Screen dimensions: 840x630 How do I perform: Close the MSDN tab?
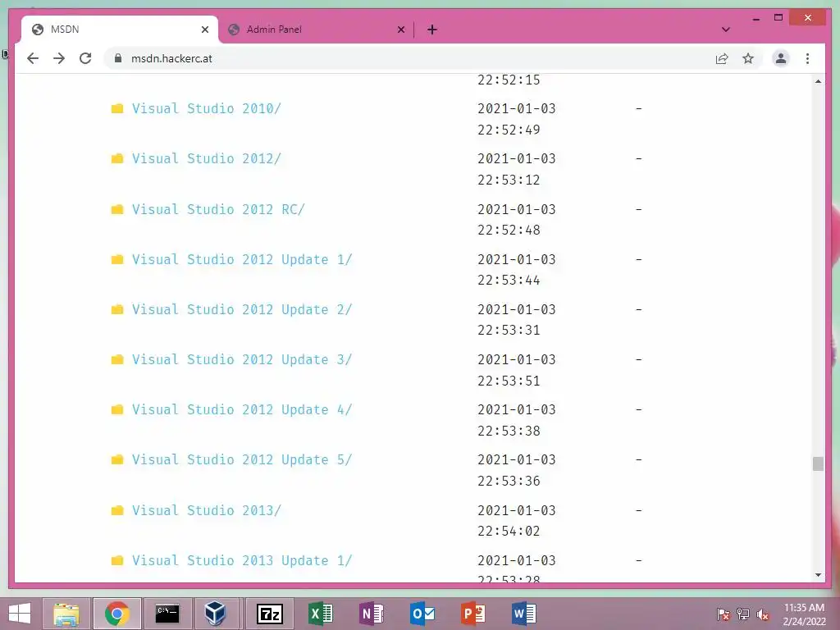pos(204,30)
